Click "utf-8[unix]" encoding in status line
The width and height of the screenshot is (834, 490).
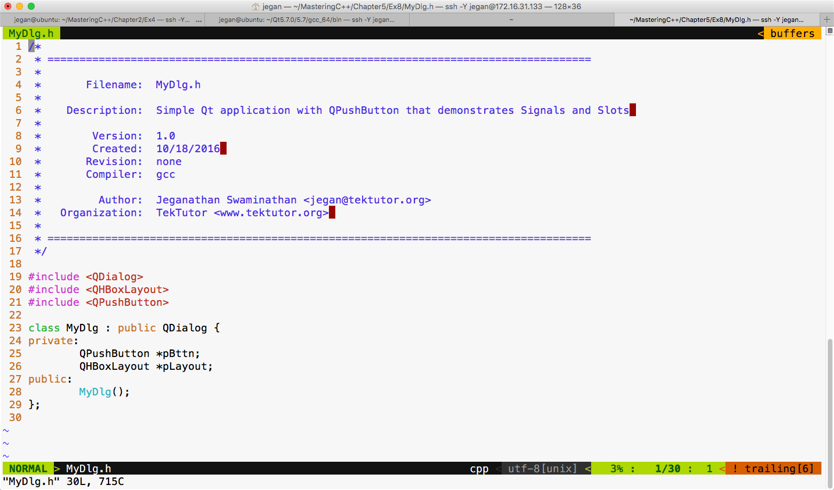click(x=542, y=468)
